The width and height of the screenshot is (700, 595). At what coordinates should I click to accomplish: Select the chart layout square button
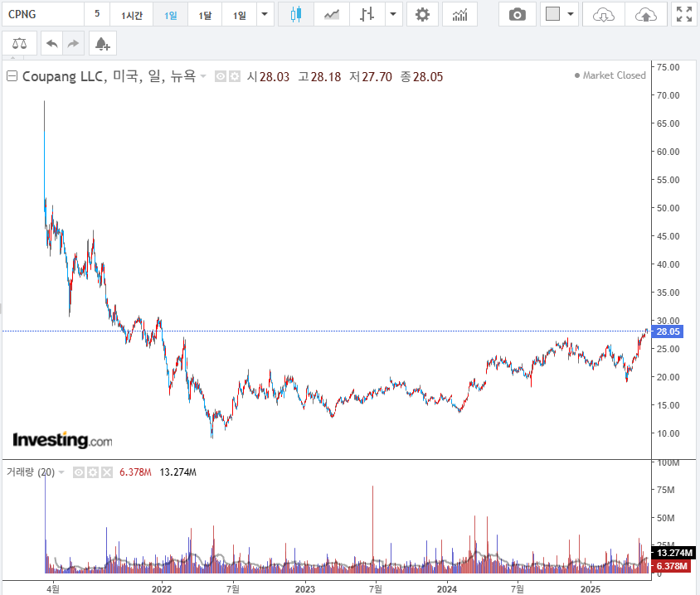pos(552,15)
